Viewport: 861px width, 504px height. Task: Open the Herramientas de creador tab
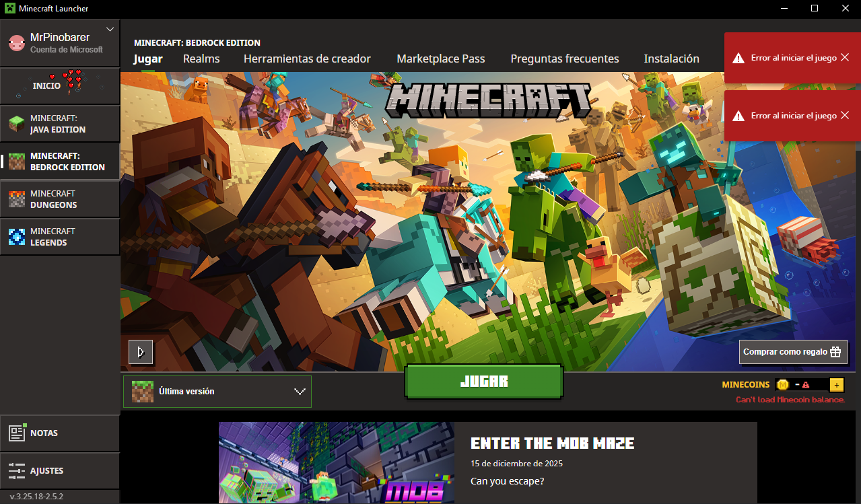307,59
